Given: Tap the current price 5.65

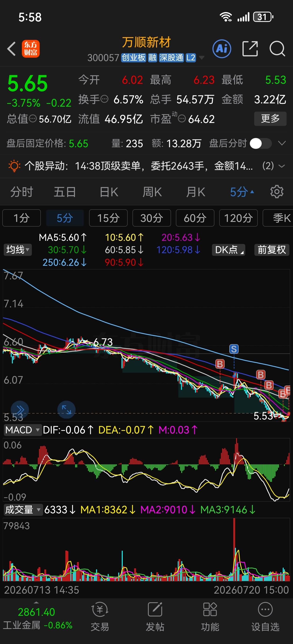Looking at the screenshot, I should [x=28, y=84].
